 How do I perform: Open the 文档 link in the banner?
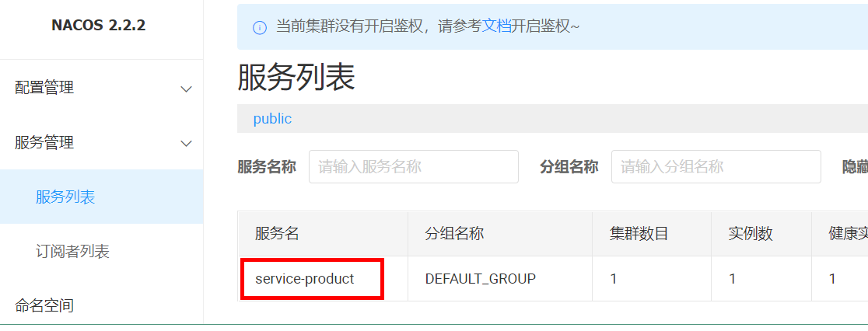[497, 26]
